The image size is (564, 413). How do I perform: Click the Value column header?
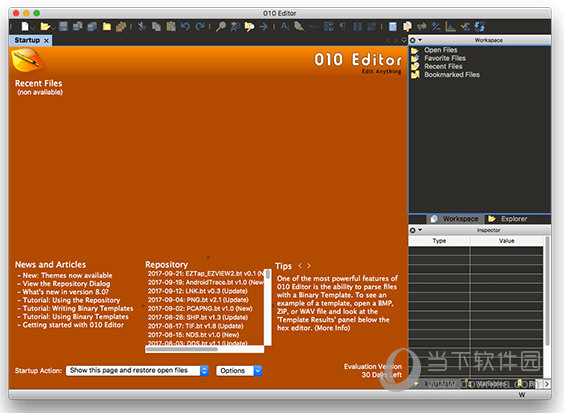pos(506,241)
